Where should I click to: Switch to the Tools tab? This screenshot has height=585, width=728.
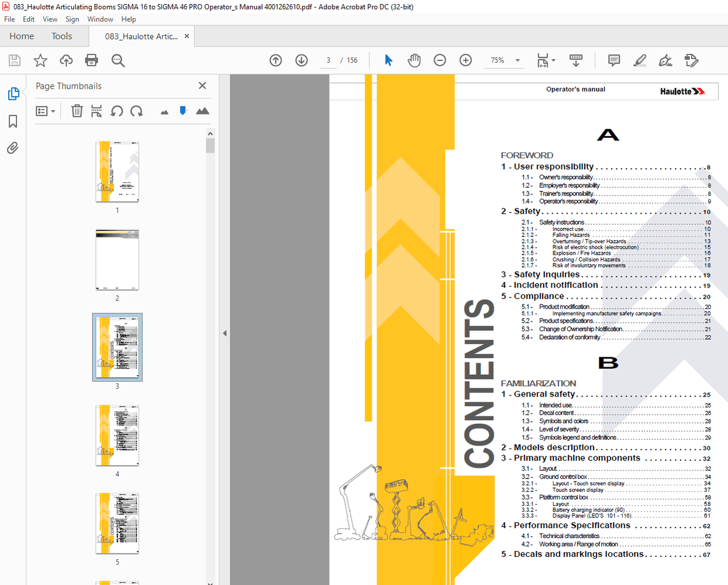pyautogui.click(x=62, y=36)
